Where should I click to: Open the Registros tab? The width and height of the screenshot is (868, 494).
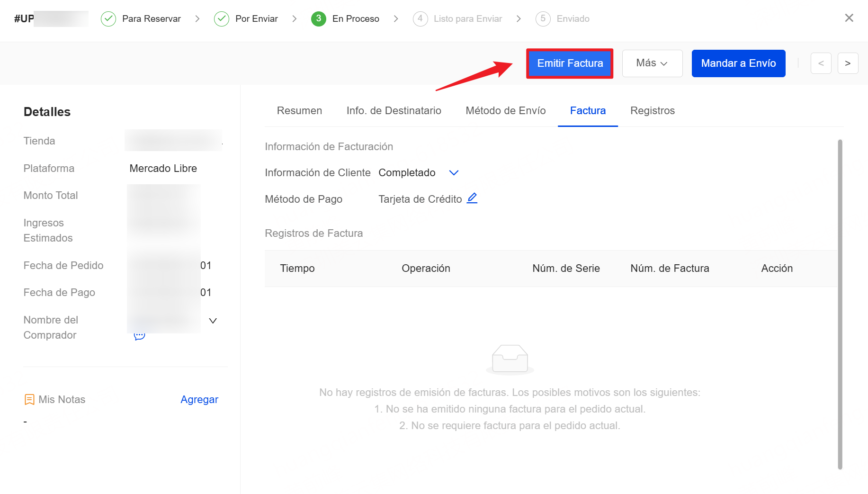tap(652, 111)
